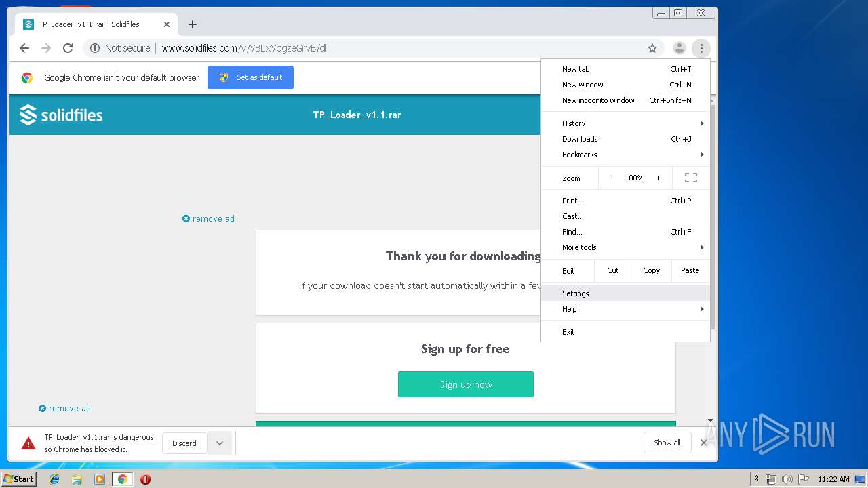
Task: Click the Action Center flag tray icon
Action: [x=804, y=479]
